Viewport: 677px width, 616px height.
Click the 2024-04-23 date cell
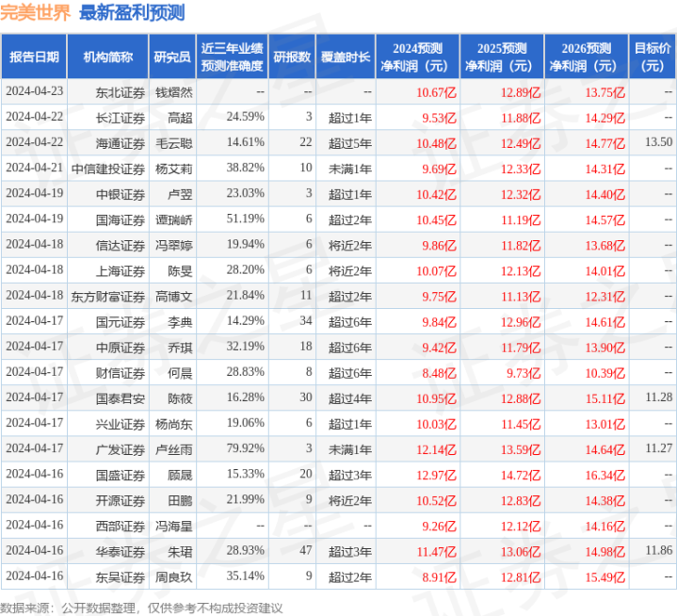coord(35,91)
